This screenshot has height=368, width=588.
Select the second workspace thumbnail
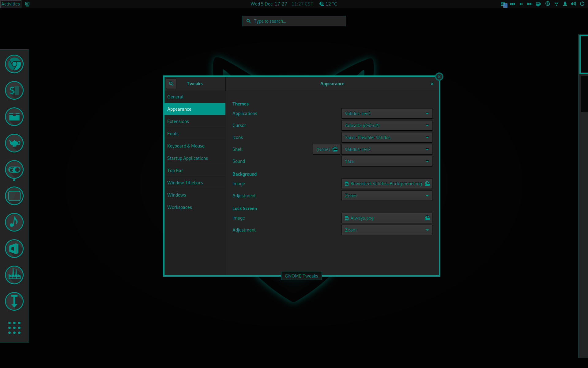pyautogui.click(x=584, y=94)
